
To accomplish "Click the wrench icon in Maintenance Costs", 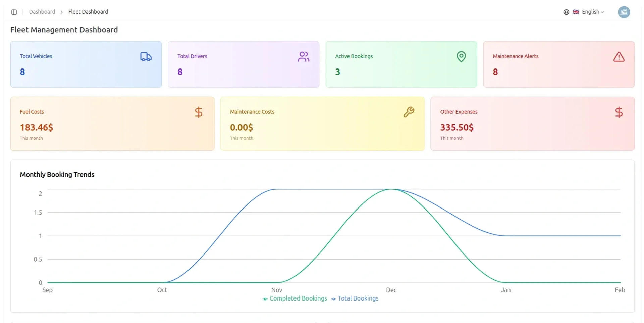I will pos(409,112).
